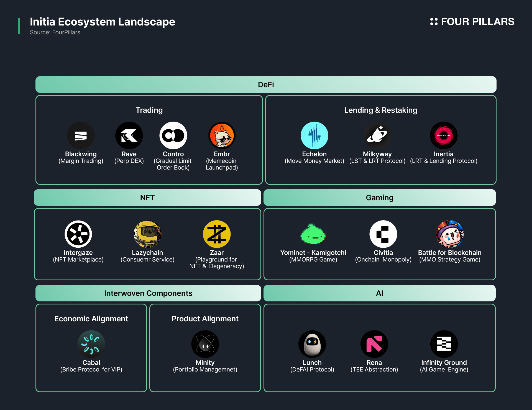Screen dimensions: 532x410
Task: Click the Battle for Blockchain name label
Action: point(450,253)
